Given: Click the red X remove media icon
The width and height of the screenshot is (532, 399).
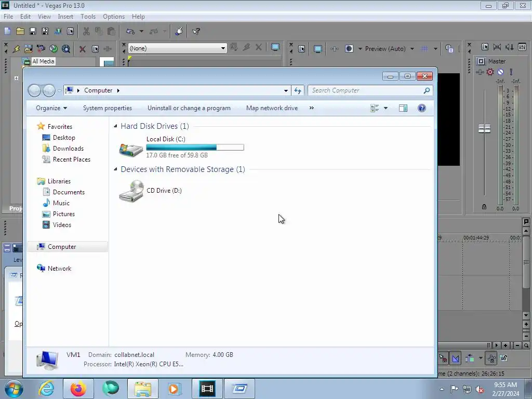Looking at the screenshot, I should pos(82,49).
